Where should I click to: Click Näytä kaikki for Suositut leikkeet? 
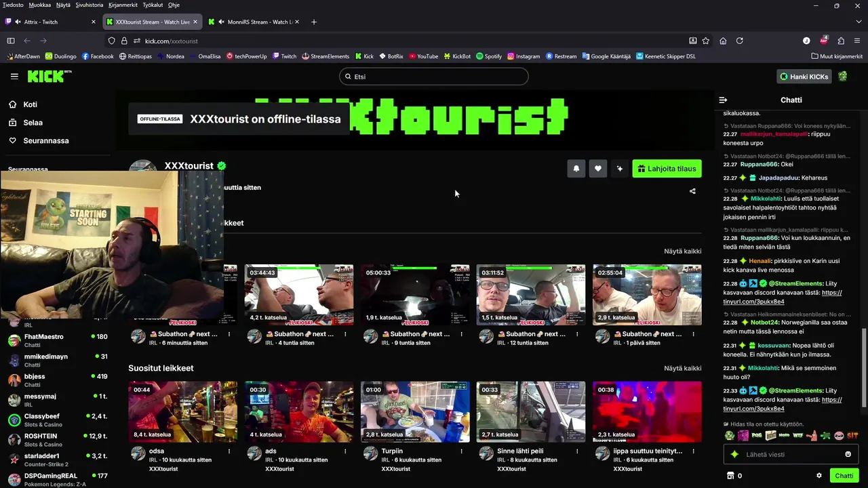click(682, 368)
